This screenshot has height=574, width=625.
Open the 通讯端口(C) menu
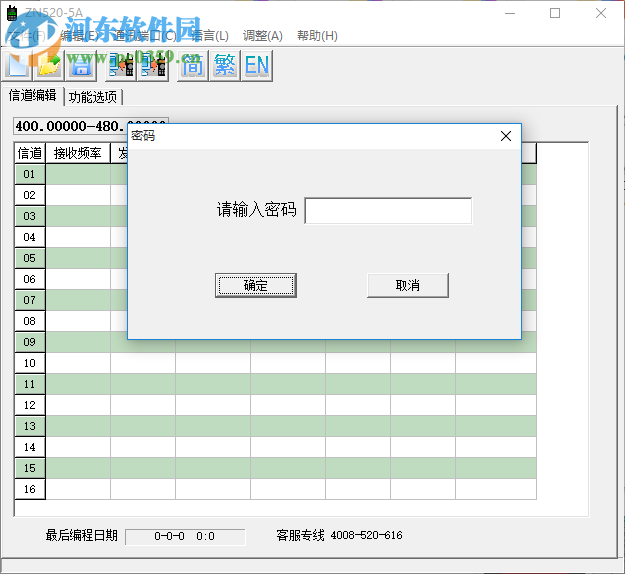(x=144, y=36)
